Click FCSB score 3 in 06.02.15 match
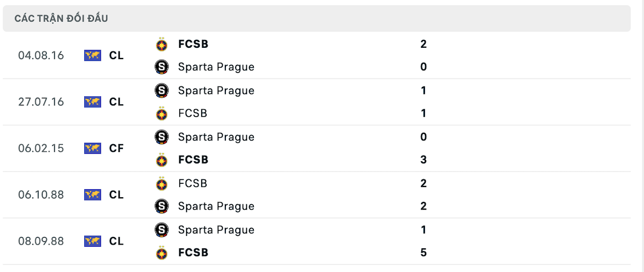 423,160
